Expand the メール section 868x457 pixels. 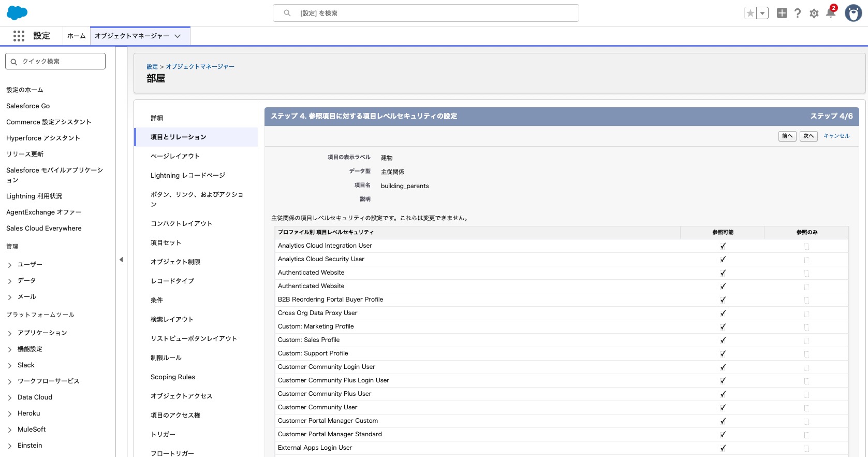click(x=10, y=297)
